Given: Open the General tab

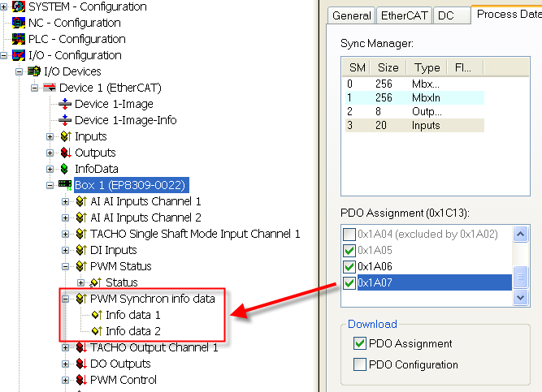Looking at the screenshot, I should 351,15.
